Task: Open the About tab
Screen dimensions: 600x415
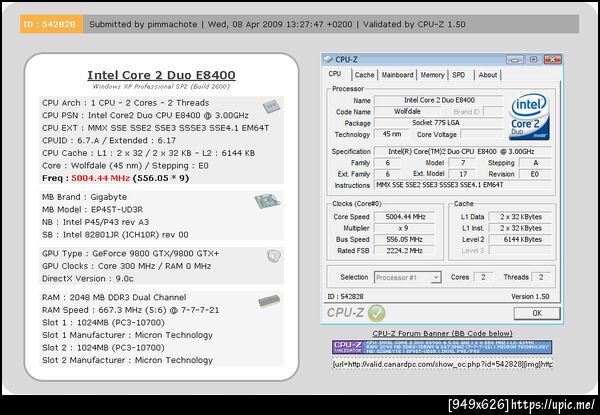Action: pos(488,75)
